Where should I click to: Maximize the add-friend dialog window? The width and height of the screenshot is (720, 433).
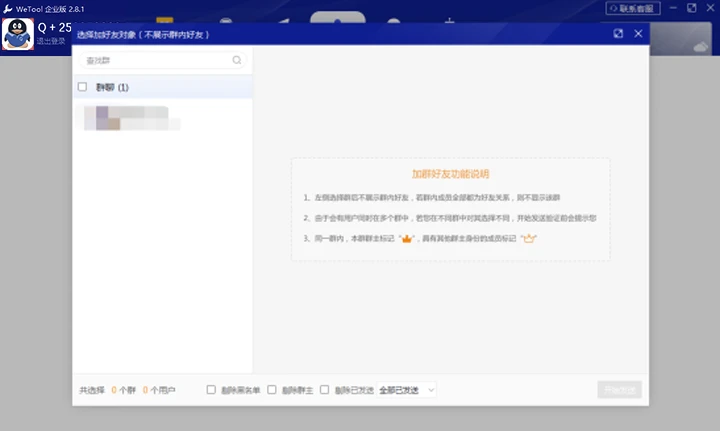coord(618,34)
